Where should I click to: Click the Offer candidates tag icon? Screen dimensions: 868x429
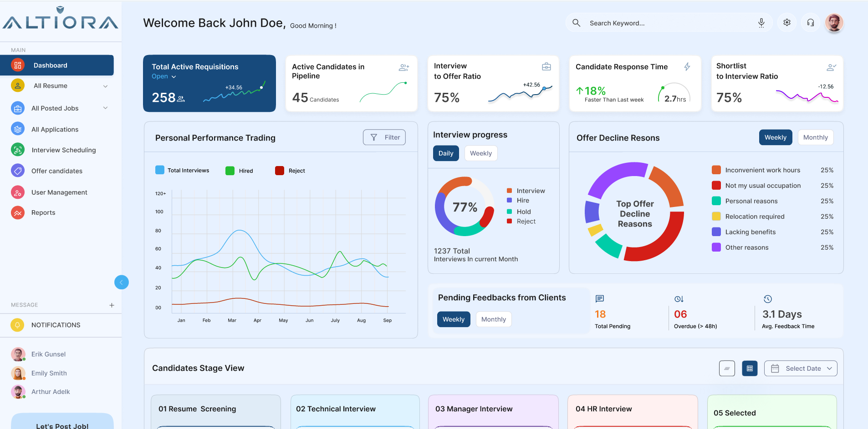[x=18, y=171]
